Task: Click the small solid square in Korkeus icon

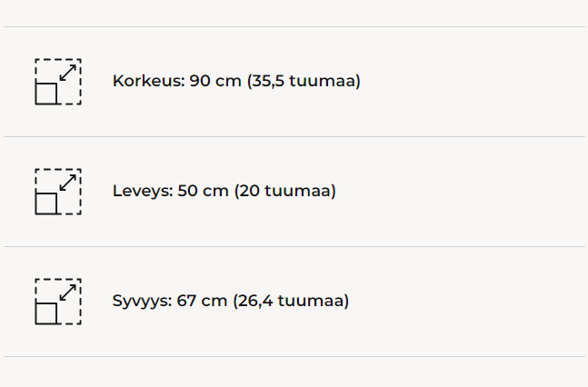Action: (46, 93)
